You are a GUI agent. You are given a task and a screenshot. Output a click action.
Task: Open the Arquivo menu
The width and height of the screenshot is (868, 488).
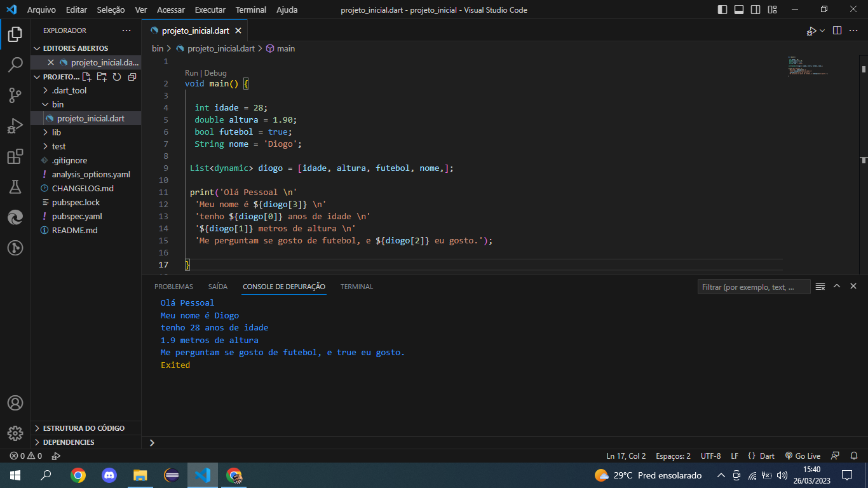(x=41, y=10)
